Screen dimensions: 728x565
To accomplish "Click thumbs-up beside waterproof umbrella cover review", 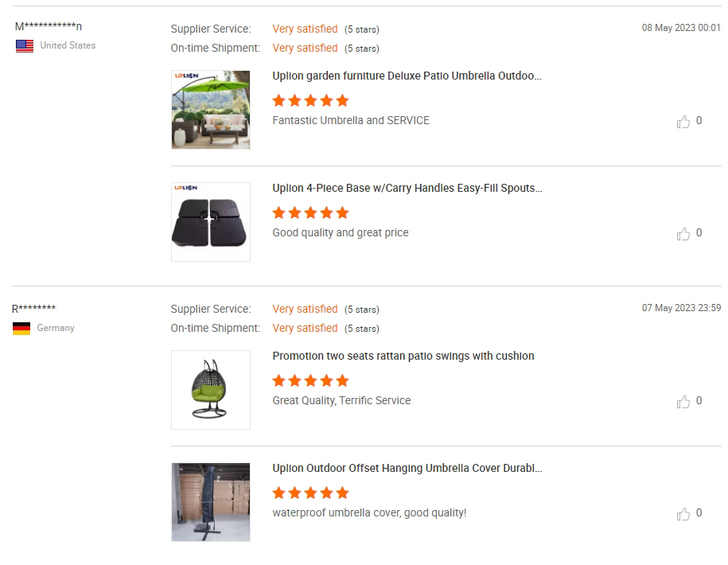I will click(x=683, y=514).
